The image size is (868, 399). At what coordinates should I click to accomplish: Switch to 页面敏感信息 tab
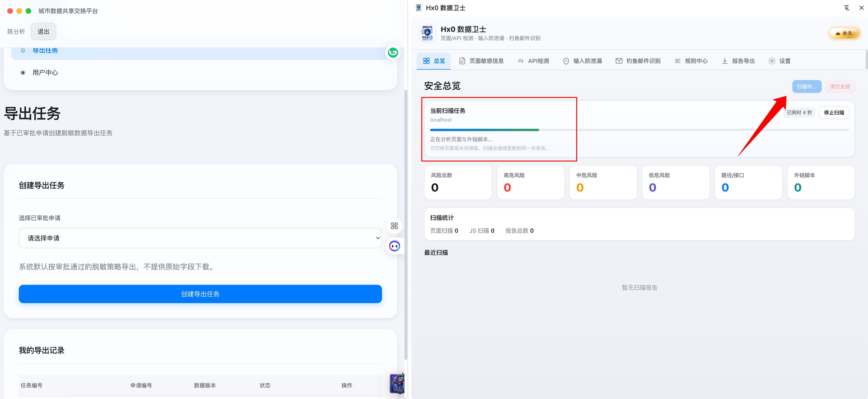pos(481,61)
